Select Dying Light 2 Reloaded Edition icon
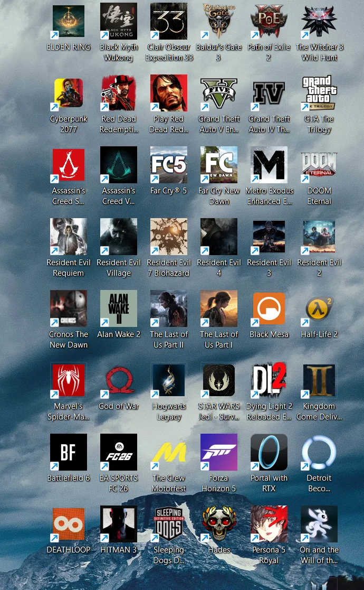Screen dimensions: 364x590 pos(269,380)
